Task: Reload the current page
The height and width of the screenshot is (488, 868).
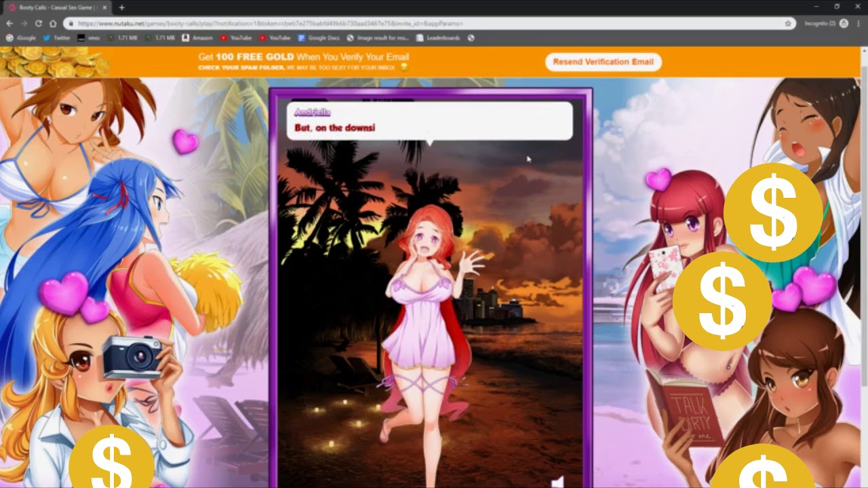Action: point(38,23)
